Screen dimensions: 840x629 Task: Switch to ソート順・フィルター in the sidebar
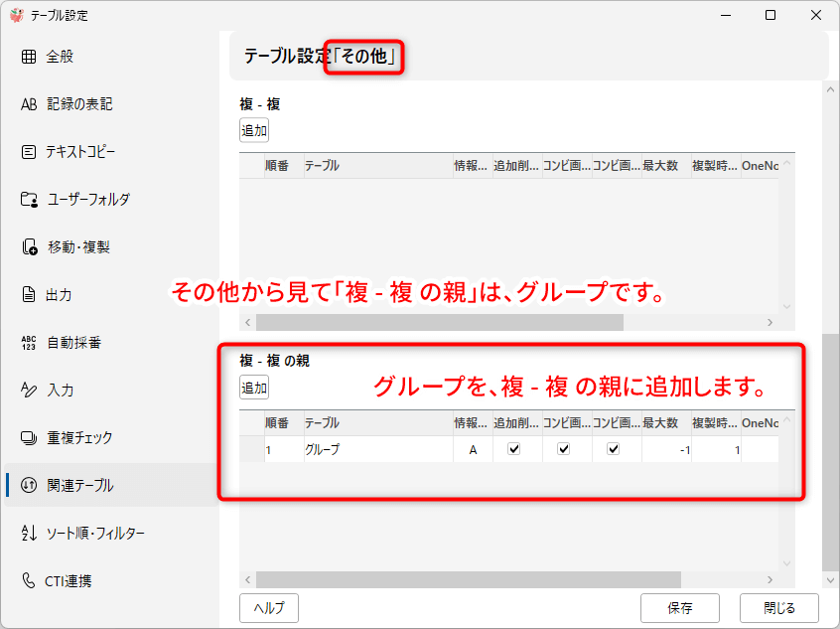coord(95,534)
